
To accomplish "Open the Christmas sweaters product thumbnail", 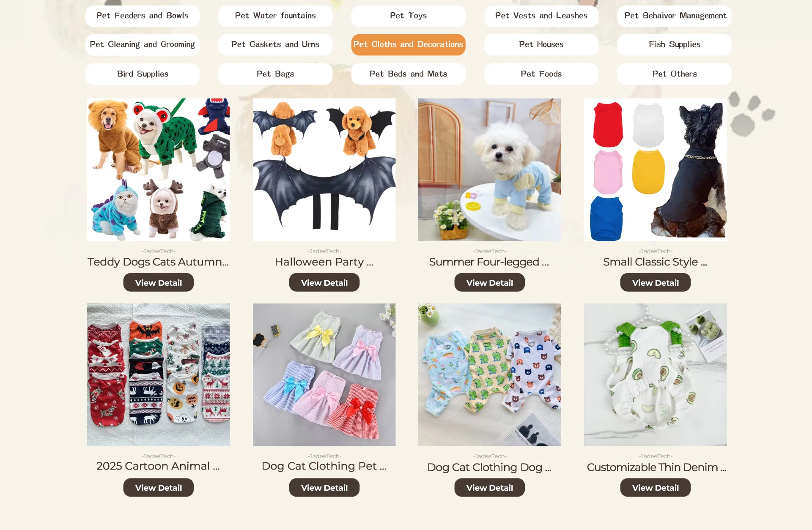I will point(159,374).
